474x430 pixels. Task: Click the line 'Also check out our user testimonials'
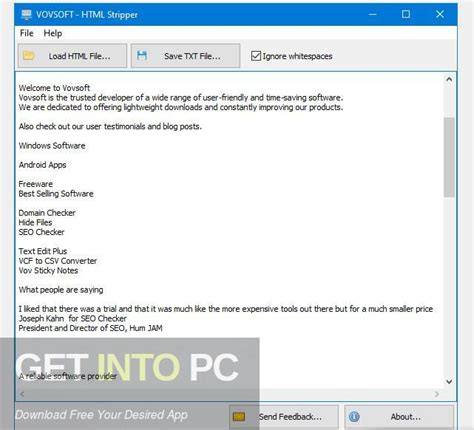click(x=110, y=126)
